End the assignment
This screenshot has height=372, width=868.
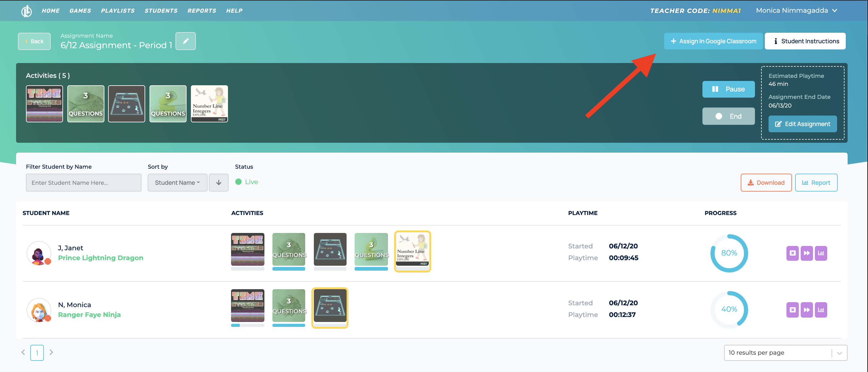(x=728, y=116)
